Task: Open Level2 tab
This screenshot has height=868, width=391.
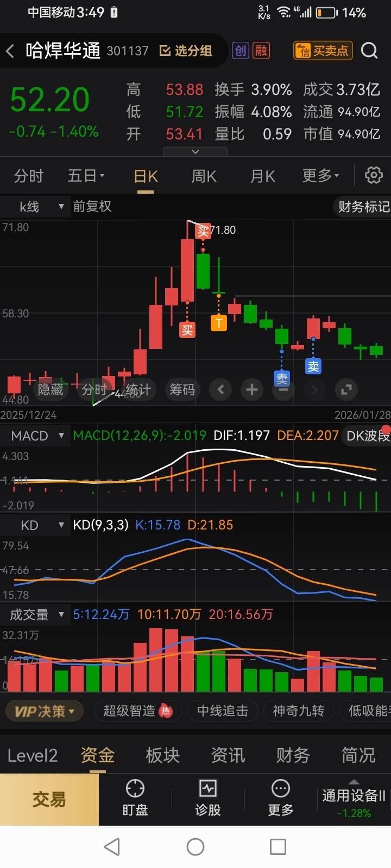Action: (33, 755)
